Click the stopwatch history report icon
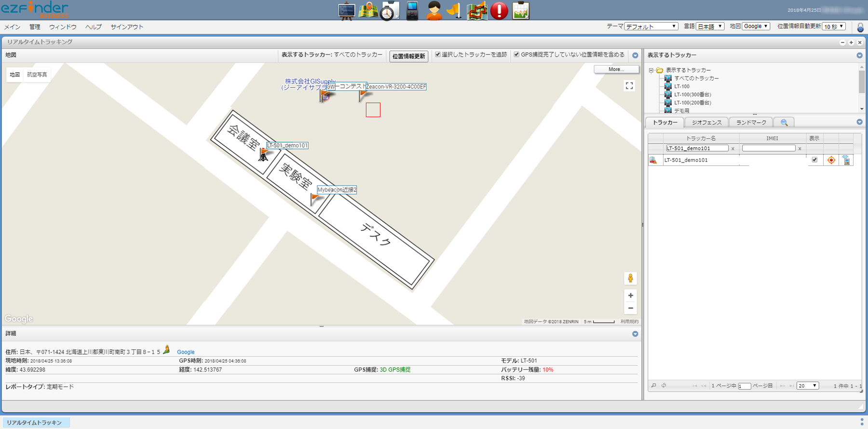 [390, 11]
